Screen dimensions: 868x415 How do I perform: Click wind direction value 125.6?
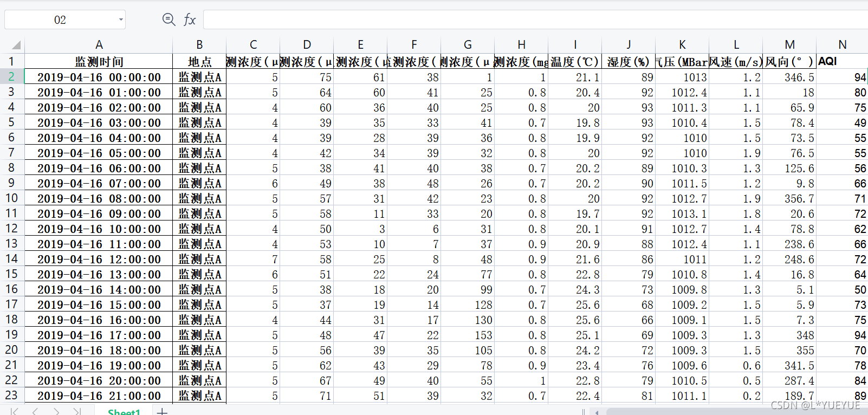[789, 168]
